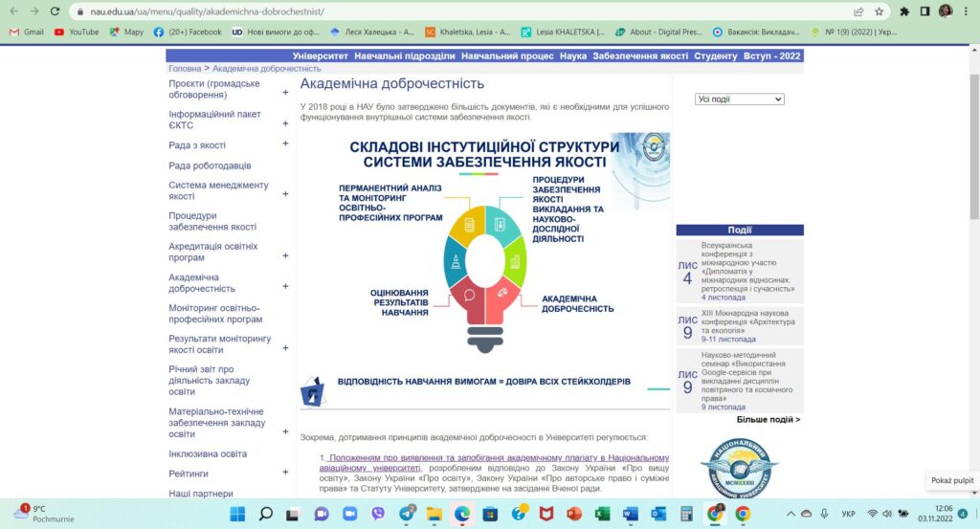Expand 'Акредитація освітніх програм' submenu
This screenshot has width=980, height=529.
[x=285, y=256]
